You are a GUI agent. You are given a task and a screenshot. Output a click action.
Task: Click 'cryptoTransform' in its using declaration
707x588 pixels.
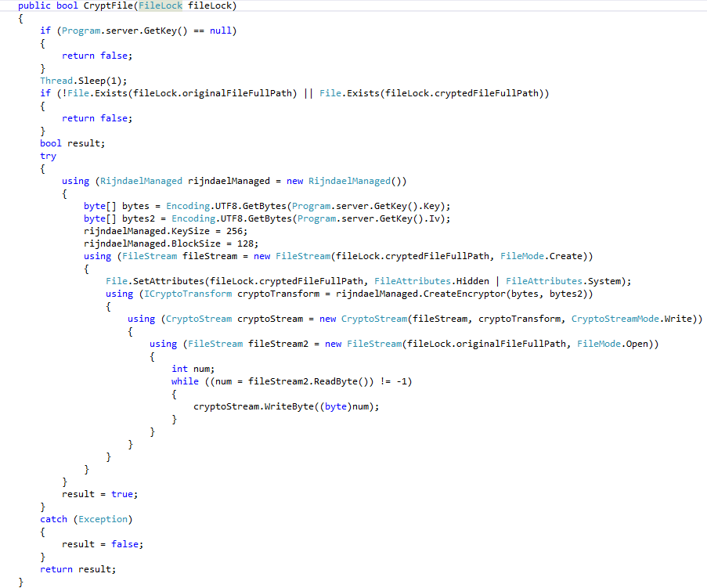point(278,294)
